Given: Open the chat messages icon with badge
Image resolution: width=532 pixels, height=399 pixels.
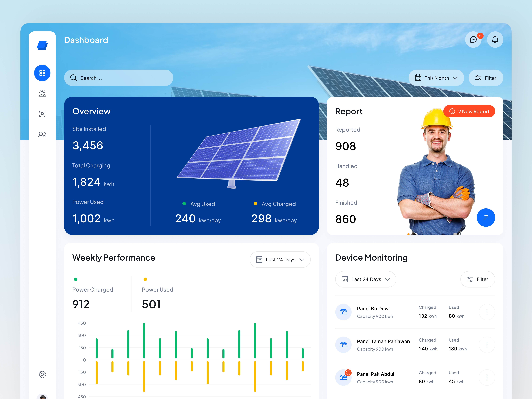Looking at the screenshot, I should pyautogui.click(x=473, y=39).
